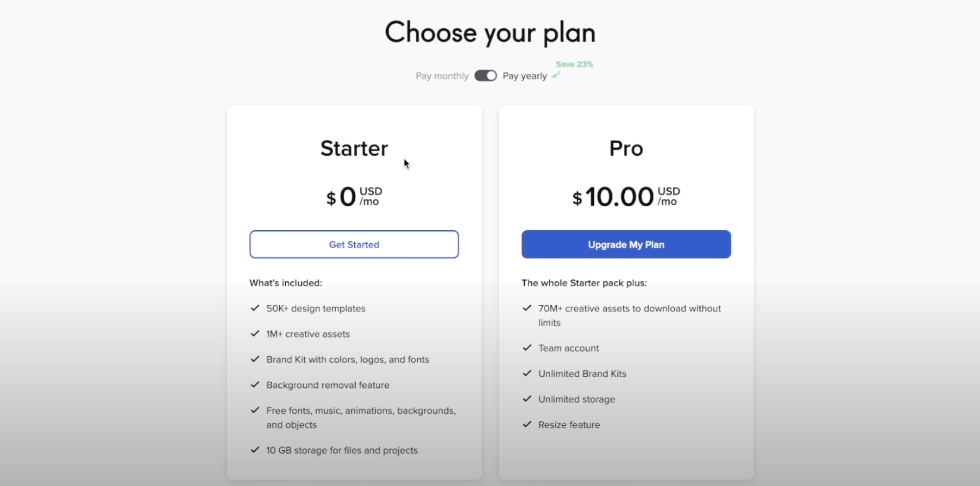This screenshot has height=486, width=980.
Task: Click the checkmark beside Unlimited storage
Action: click(x=527, y=399)
